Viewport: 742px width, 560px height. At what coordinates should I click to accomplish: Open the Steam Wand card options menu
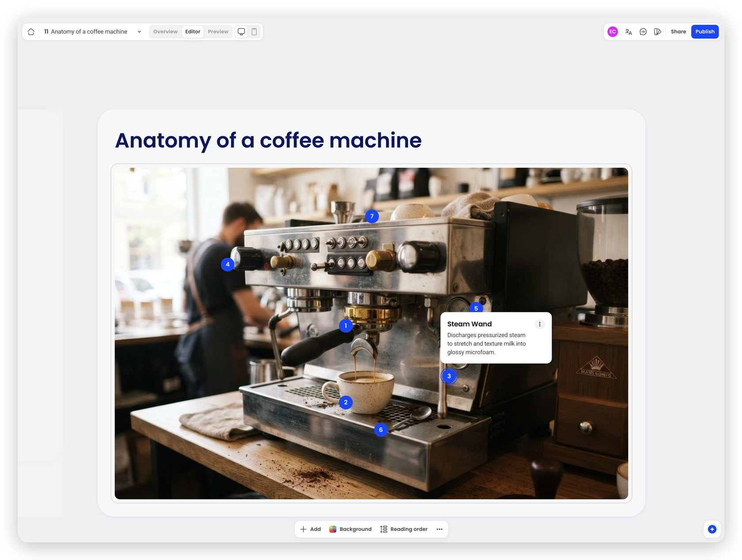[540, 324]
